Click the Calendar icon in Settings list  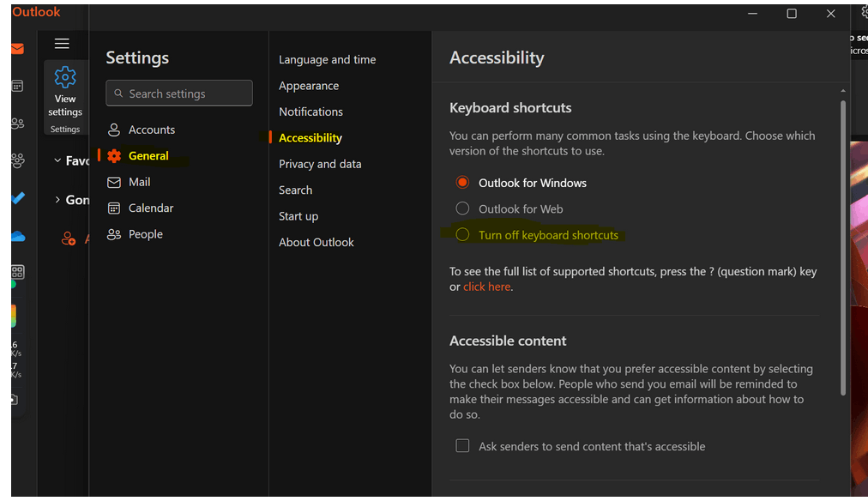click(x=114, y=208)
